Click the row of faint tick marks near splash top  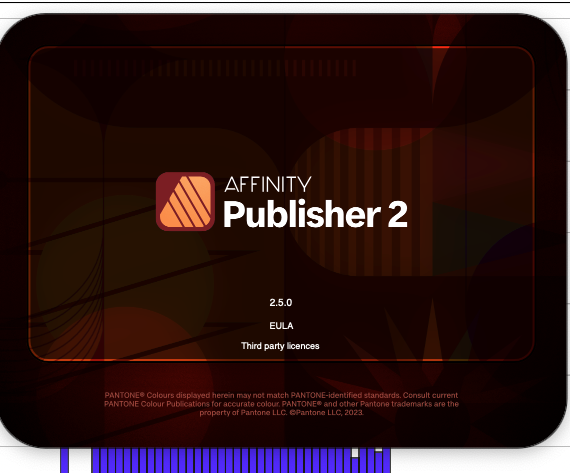pos(214,68)
